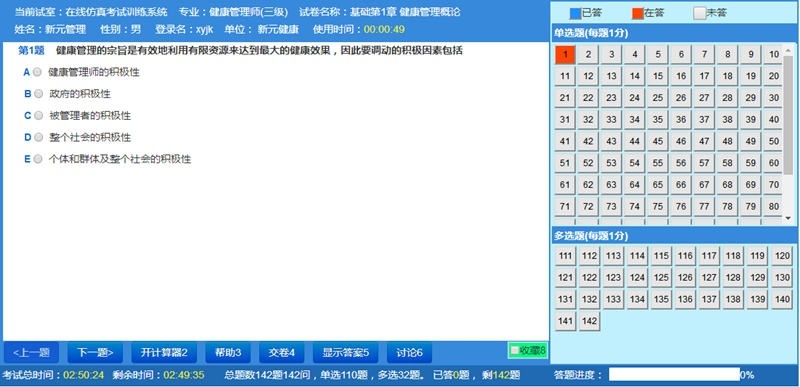Jump to single-choice question 27

(704, 98)
